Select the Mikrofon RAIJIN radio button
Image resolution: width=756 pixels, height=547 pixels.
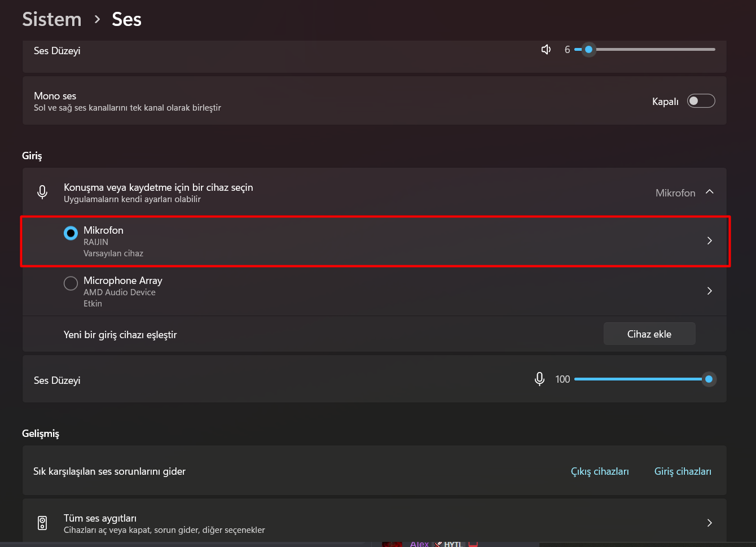71,233
